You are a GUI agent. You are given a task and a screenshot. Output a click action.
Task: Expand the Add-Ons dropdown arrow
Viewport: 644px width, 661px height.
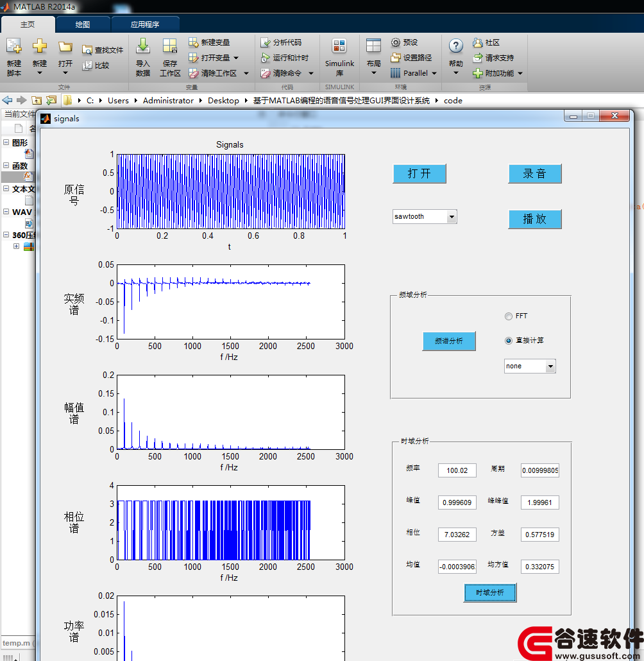(520, 73)
